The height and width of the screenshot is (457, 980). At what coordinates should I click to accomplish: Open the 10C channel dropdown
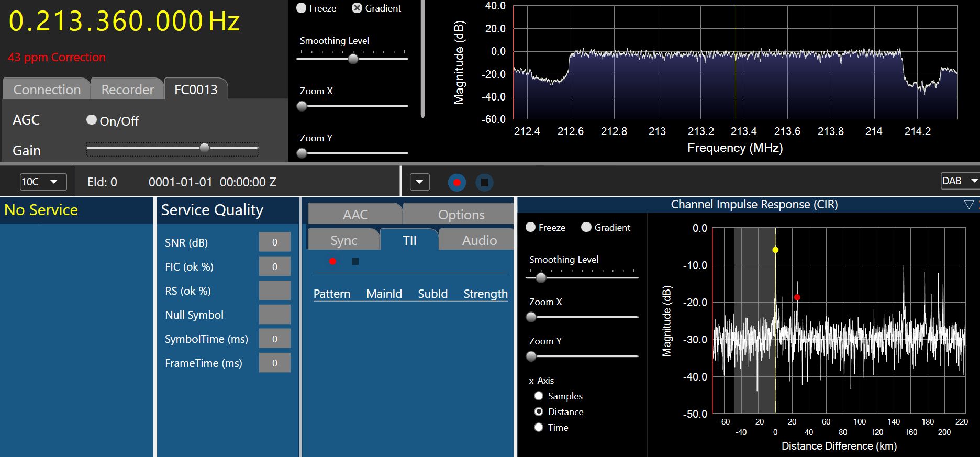tap(43, 182)
